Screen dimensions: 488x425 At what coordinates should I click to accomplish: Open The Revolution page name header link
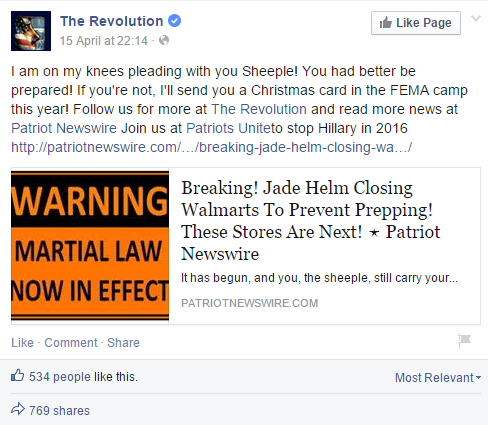click(112, 21)
